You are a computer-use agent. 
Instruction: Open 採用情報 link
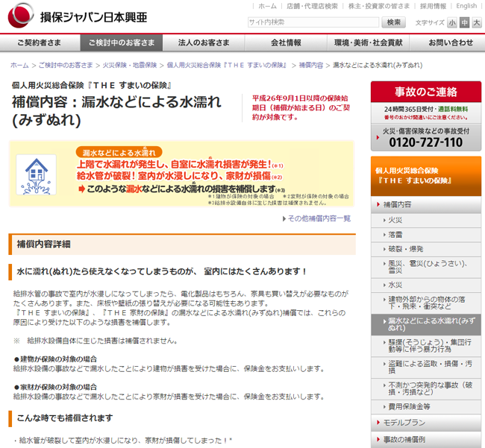click(433, 6)
